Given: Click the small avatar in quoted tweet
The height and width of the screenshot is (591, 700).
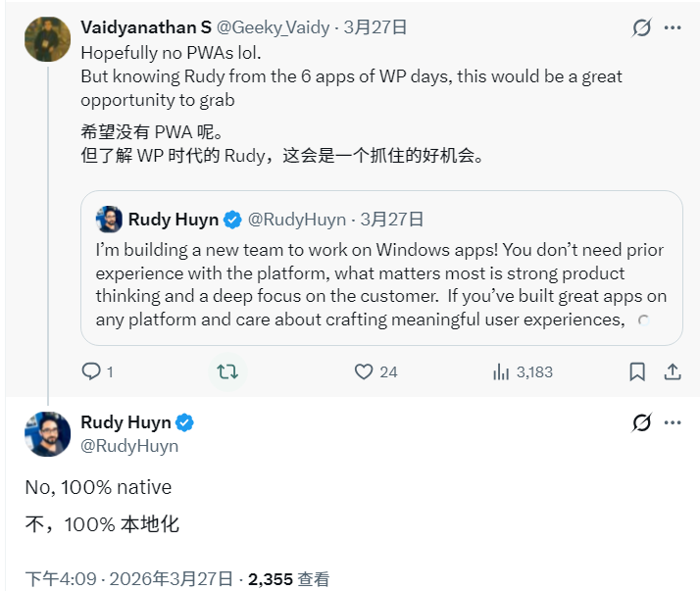Looking at the screenshot, I should pos(108,219).
